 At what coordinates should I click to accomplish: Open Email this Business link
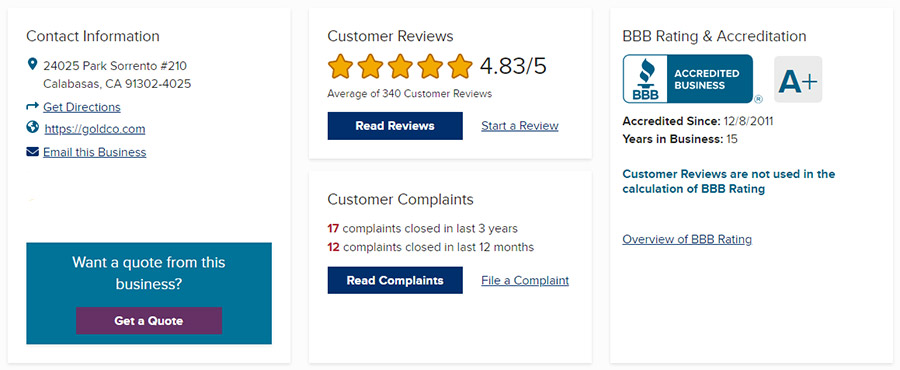(95, 152)
